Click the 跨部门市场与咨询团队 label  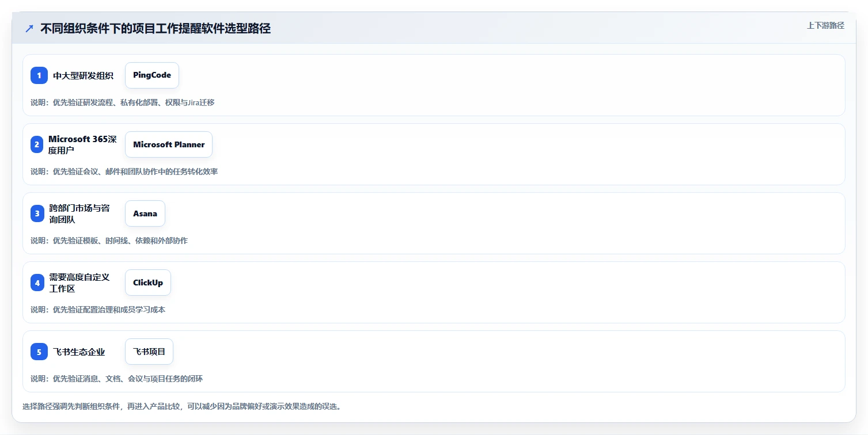pyautogui.click(x=79, y=213)
